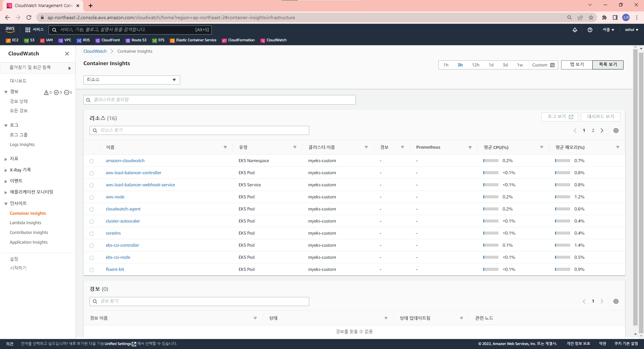Collapse the 로그 navigation section

click(x=6, y=126)
